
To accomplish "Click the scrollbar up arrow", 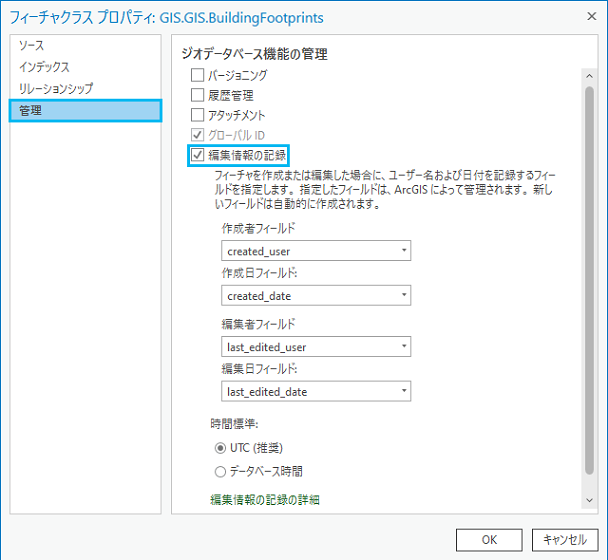I will (587, 75).
